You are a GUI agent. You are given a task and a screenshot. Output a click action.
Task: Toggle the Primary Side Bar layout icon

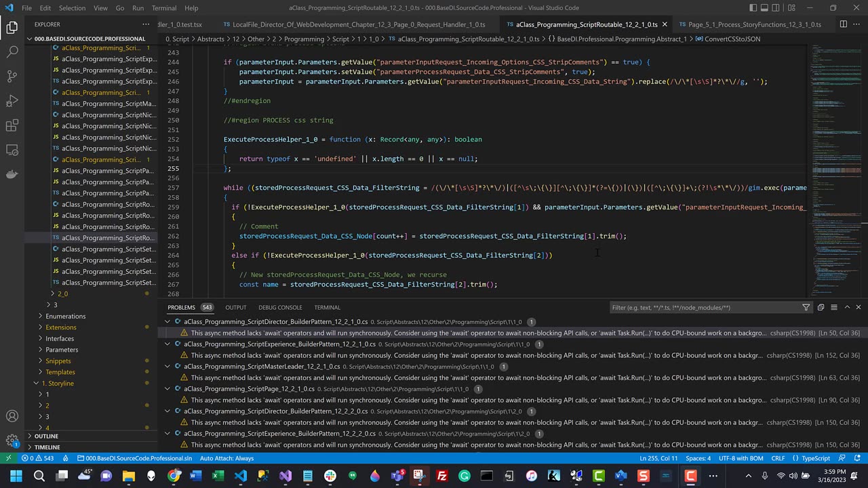coord(754,8)
